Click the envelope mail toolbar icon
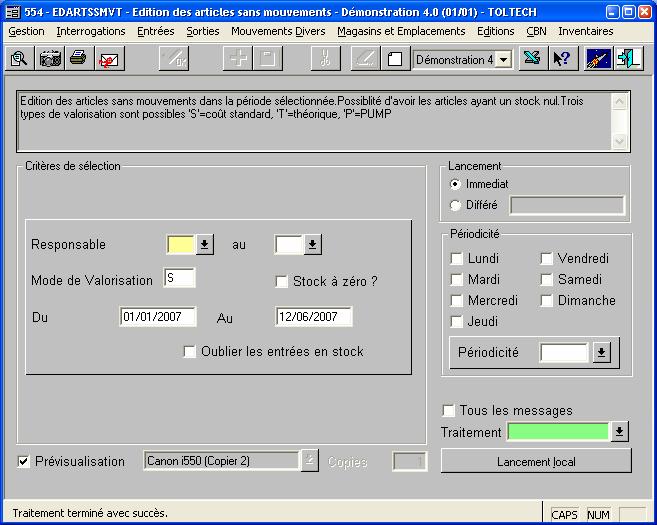This screenshot has height=525, width=657. click(109, 59)
